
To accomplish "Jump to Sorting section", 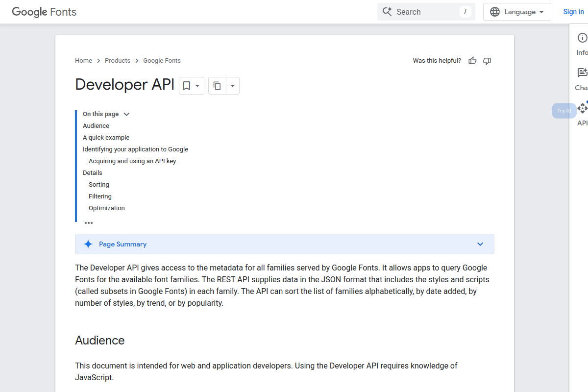I will [99, 185].
